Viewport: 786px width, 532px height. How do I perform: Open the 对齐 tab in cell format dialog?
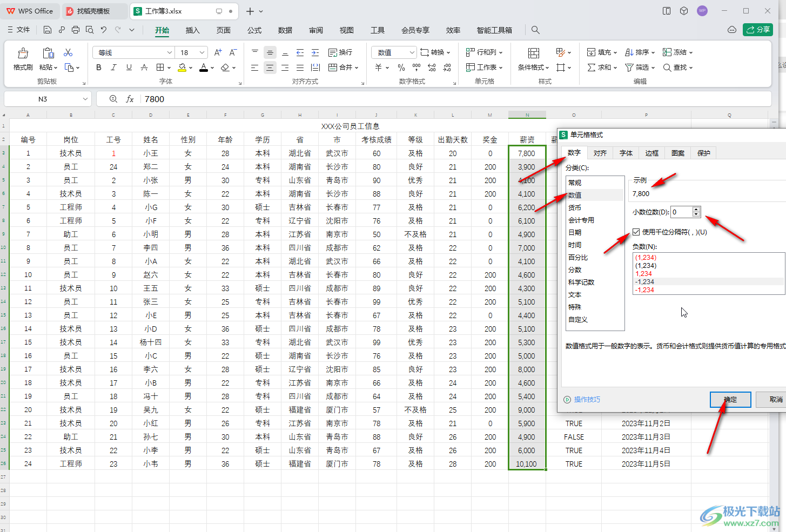600,153
